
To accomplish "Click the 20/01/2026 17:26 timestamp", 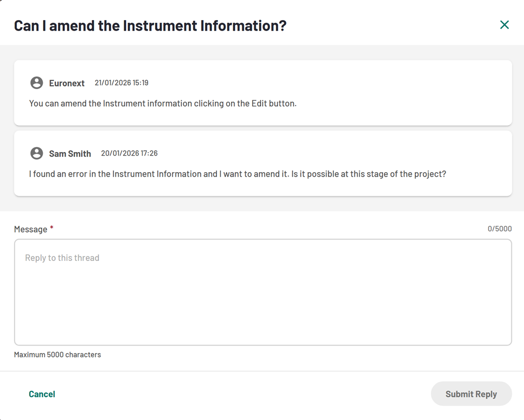I will click(129, 153).
